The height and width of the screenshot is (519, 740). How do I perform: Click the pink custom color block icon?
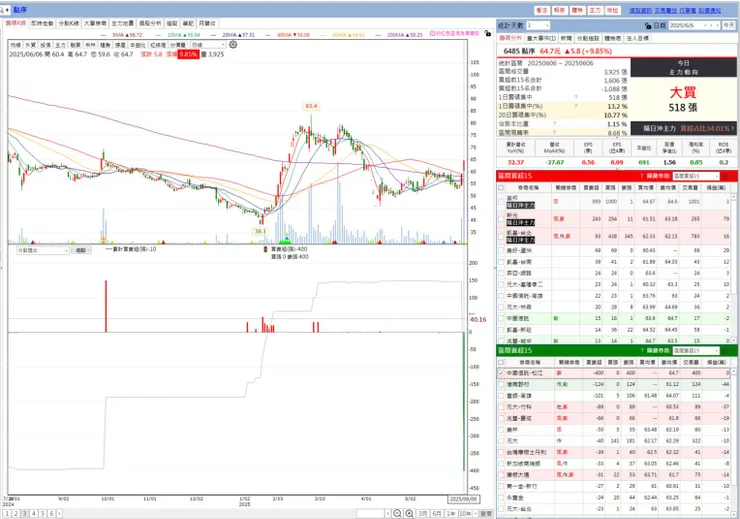pyautogui.click(x=432, y=33)
